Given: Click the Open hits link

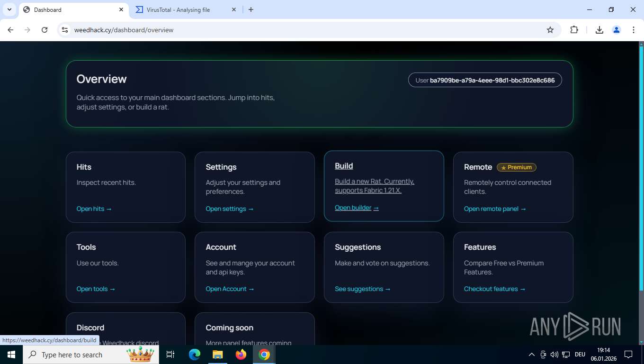Looking at the screenshot, I should pos(94,209).
